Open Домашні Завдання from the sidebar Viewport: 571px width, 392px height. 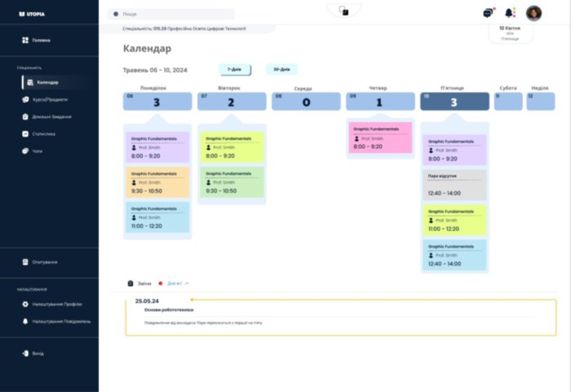pyautogui.click(x=26, y=117)
